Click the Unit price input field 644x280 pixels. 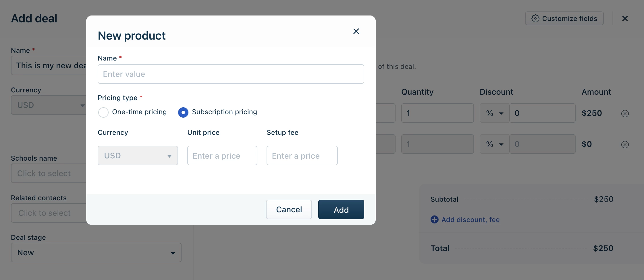[x=222, y=155]
